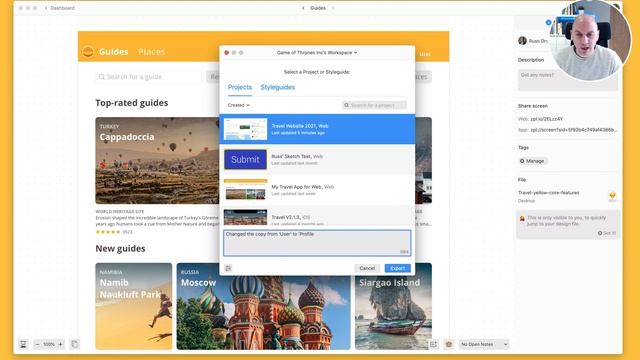Go back to Dashboard

[x=60, y=8]
